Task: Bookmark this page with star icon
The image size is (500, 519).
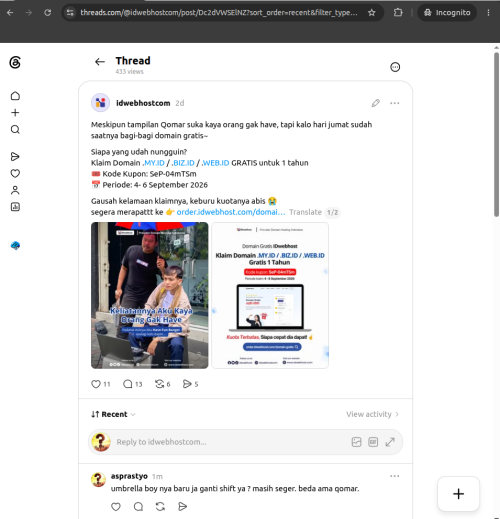Action: [371, 13]
